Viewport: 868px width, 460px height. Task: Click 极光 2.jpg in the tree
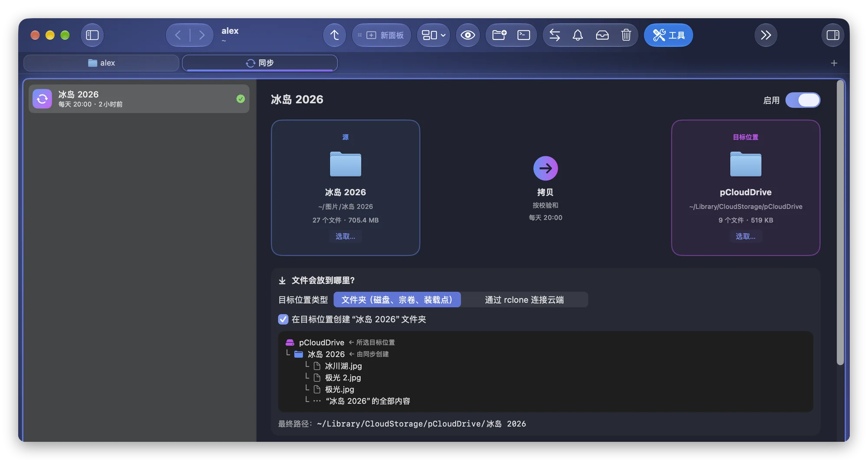tap(343, 378)
